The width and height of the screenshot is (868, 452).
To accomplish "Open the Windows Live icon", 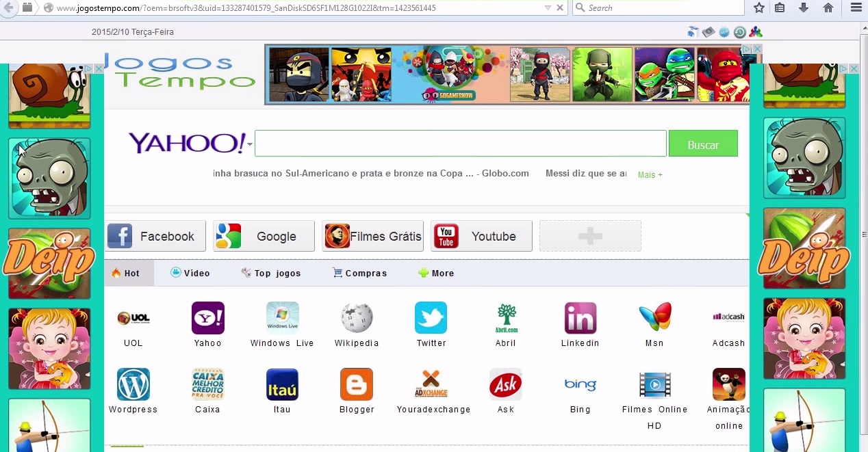I will point(283,318).
